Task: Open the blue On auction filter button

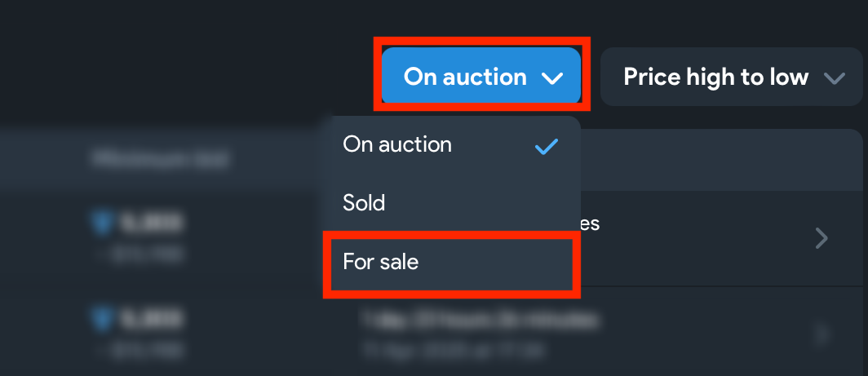Action: tap(481, 77)
